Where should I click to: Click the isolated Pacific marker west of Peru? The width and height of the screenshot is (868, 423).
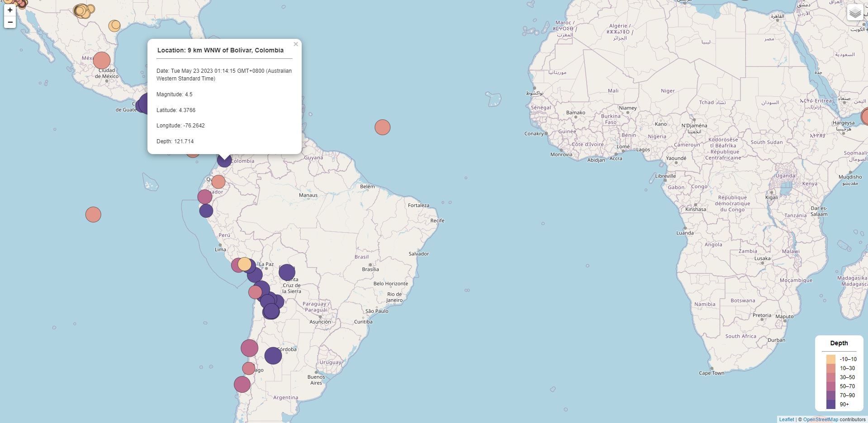[93, 215]
